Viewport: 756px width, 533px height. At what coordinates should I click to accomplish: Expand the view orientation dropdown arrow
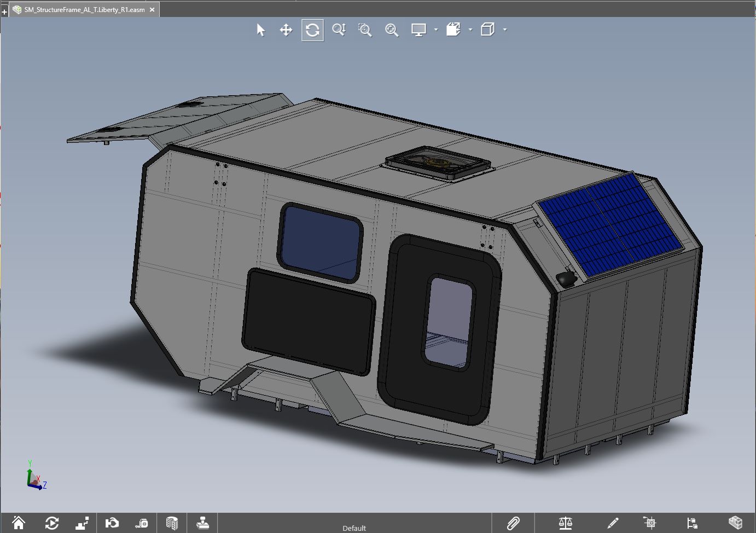[x=470, y=30]
